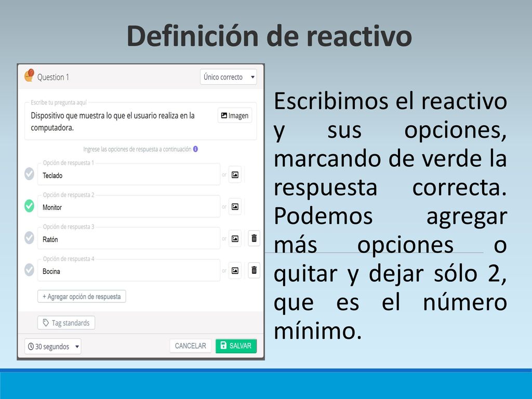Add an image to the Teclado option

235,175
